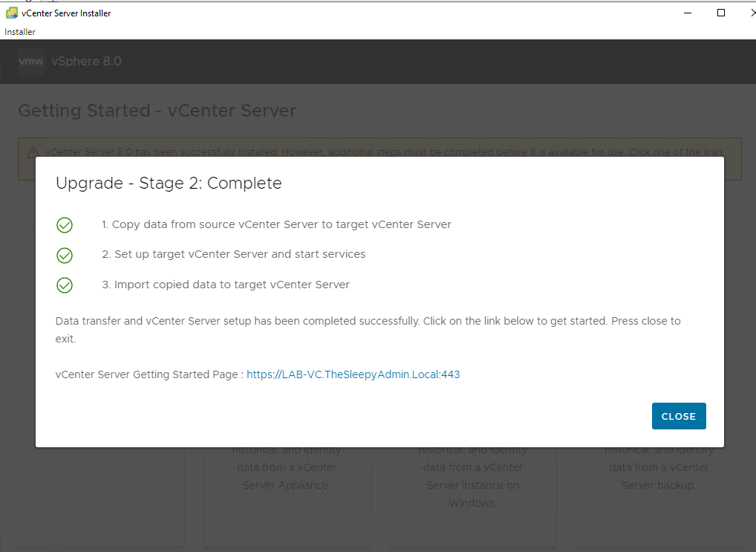Open the Installer menu

click(19, 32)
